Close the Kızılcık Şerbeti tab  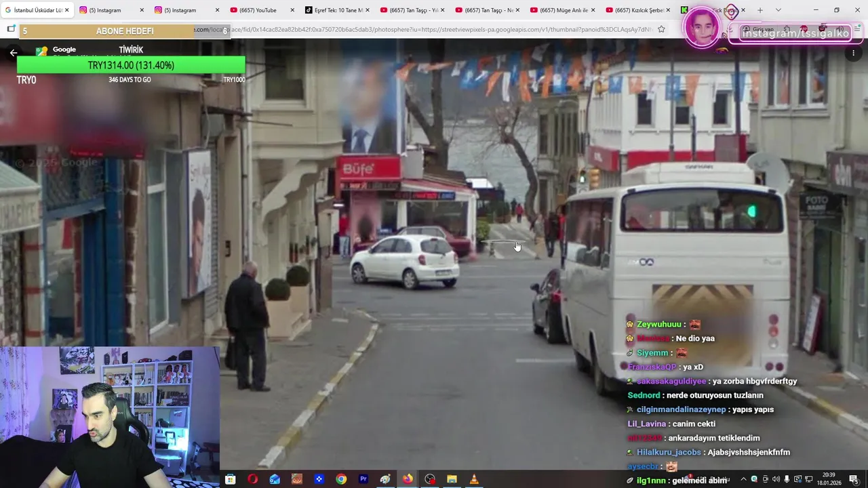coord(669,10)
